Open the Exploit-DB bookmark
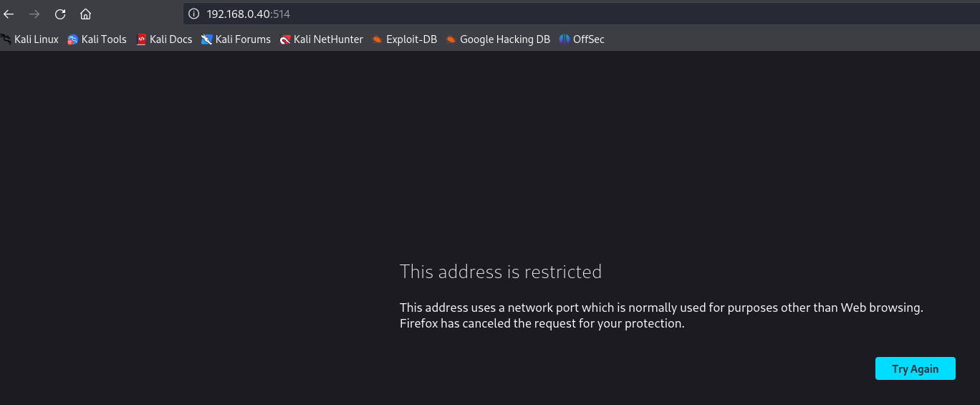The height and width of the screenshot is (405, 980). click(x=404, y=39)
